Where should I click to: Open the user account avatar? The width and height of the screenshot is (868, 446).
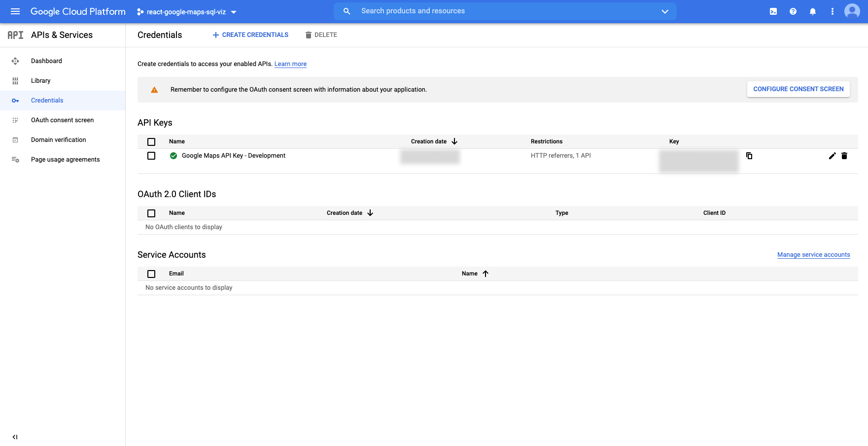pyautogui.click(x=852, y=11)
